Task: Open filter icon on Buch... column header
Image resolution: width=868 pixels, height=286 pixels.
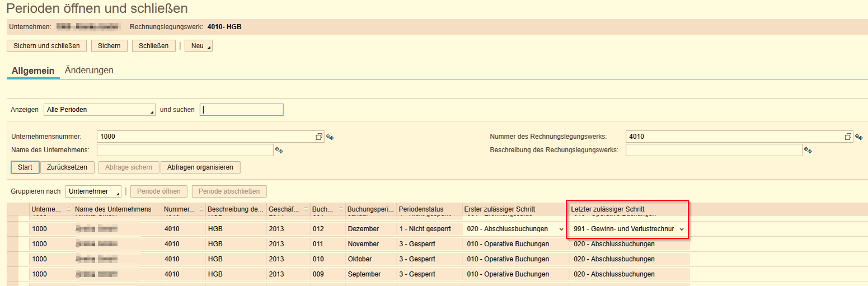Action: (341, 209)
